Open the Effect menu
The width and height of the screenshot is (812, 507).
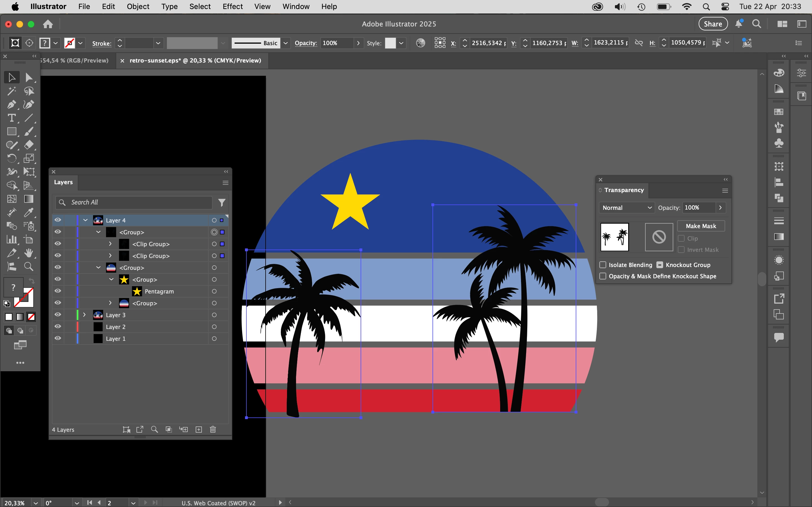(x=232, y=6)
